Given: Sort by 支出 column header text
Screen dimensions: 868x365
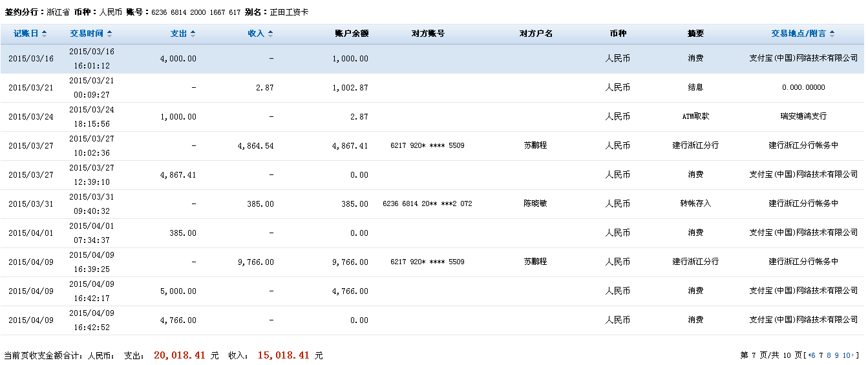Looking at the screenshot, I should point(178,34).
